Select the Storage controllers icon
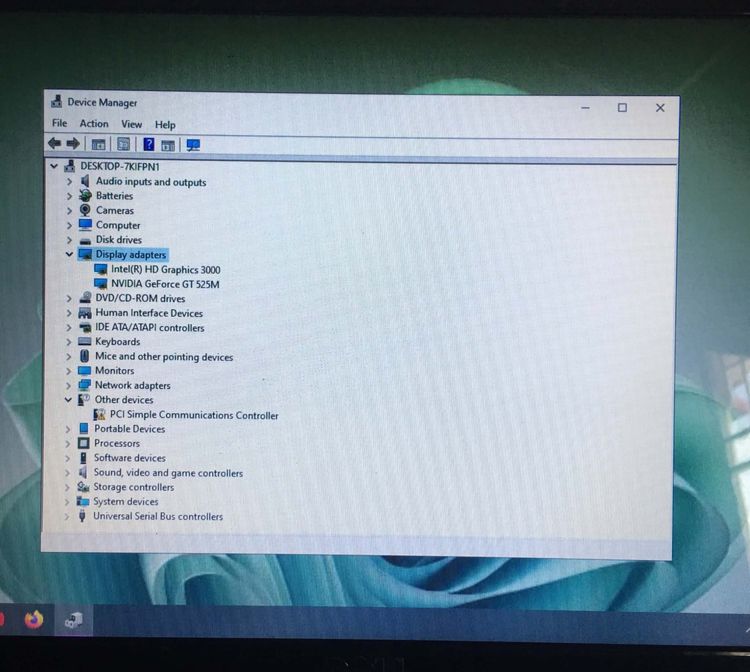Screen dimensions: 750x672 (x=83, y=487)
